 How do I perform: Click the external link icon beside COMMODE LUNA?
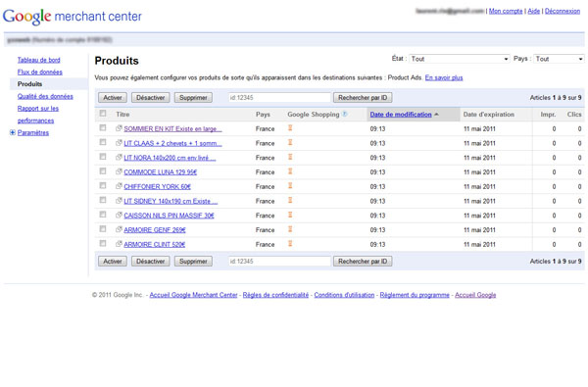click(x=119, y=171)
